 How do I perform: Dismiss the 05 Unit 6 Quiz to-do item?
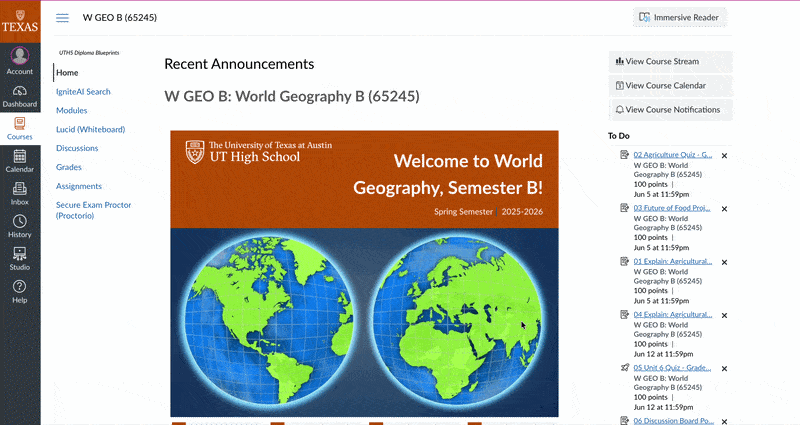724,368
